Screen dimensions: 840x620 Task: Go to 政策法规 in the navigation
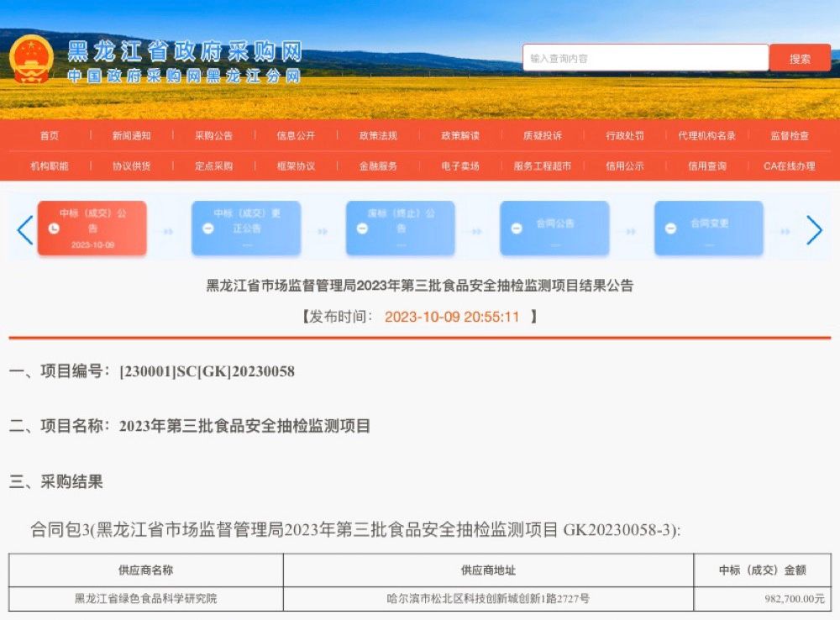pos(378,135)
